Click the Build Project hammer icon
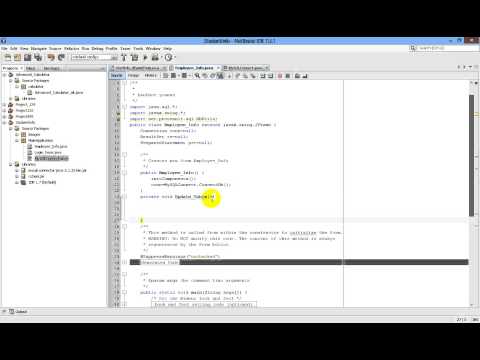Viewport: 480px width, 360px height. pos(124,57)
